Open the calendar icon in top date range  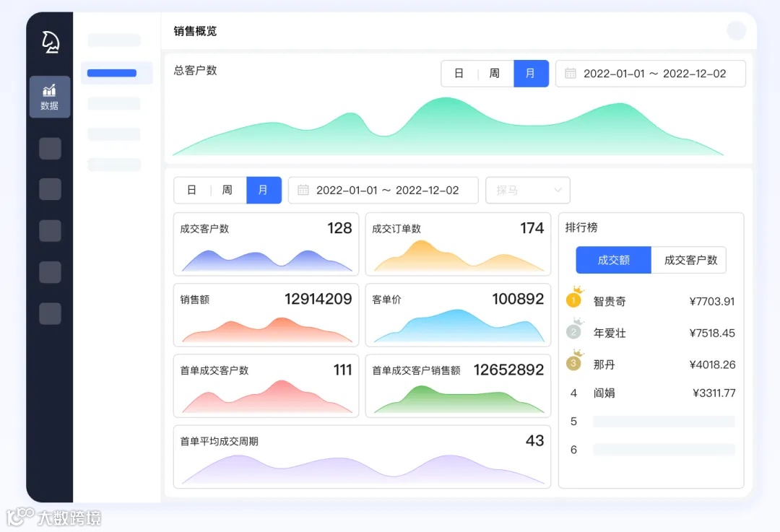(x=570, y=73)
